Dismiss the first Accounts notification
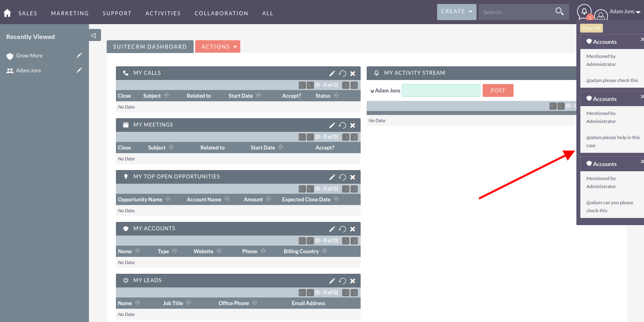644x322 pixels. (x=642, y=39)
